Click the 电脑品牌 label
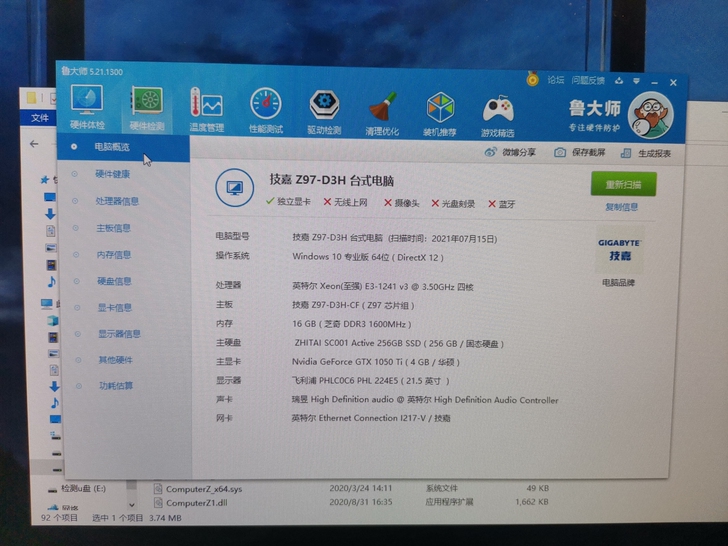 618,282
